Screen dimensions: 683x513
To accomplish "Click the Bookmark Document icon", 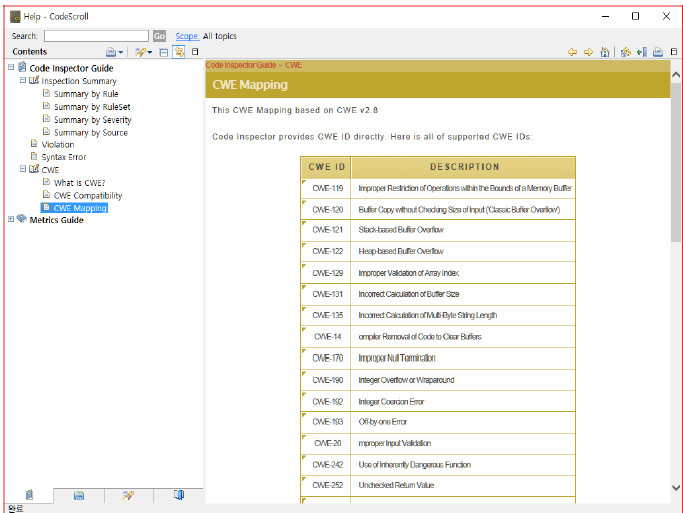I will [x=642, y=52].
